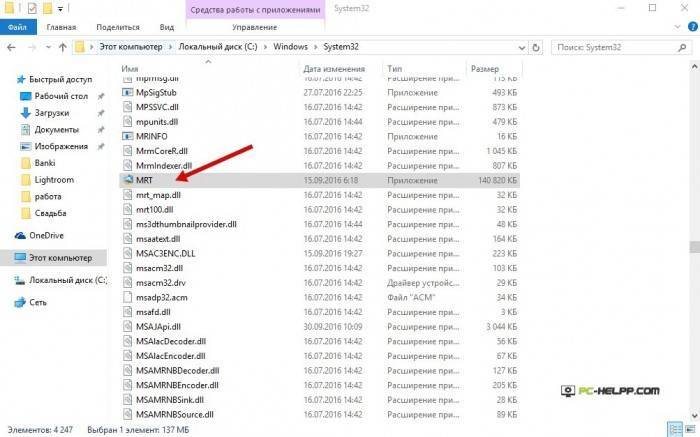700x437 pixels.
Task: Click the MpSigStub application icon
Action: click(x=128, y=92)
